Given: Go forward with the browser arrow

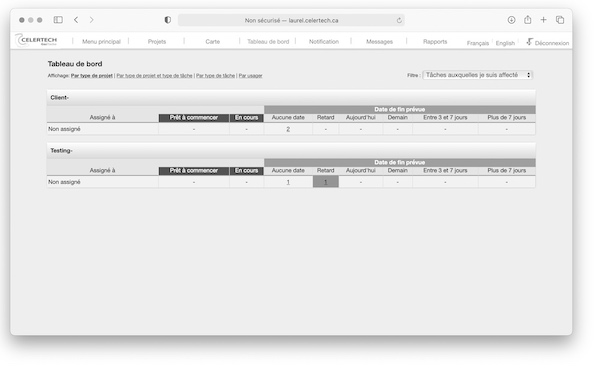Looking at the screenshot, I should pos(91,20).
